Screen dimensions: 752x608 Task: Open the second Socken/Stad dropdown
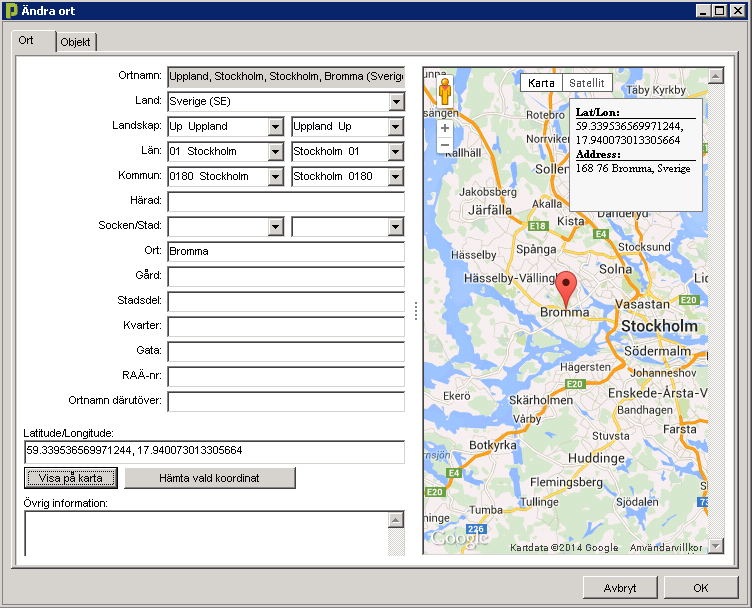(x=396, y=226)
